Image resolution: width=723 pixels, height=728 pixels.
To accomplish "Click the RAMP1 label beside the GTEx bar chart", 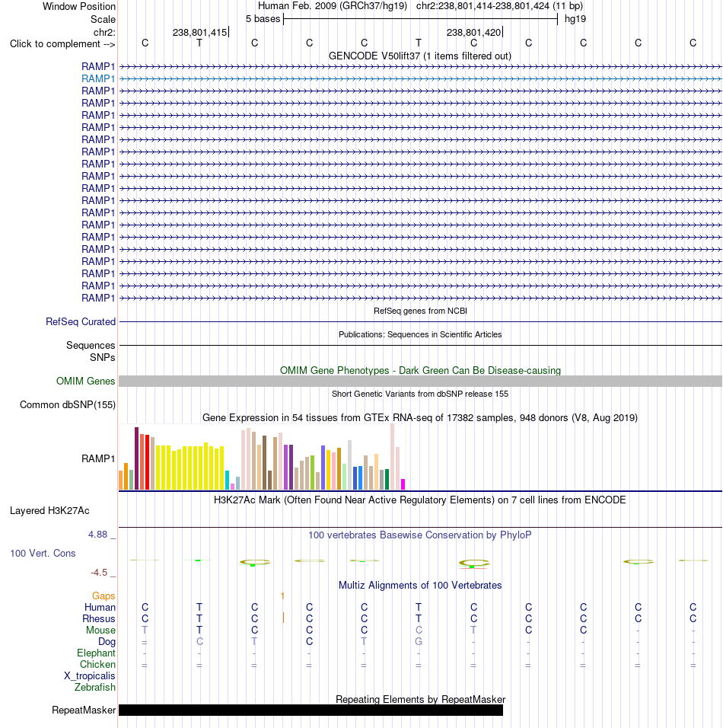I will click(x=98, y=458).
